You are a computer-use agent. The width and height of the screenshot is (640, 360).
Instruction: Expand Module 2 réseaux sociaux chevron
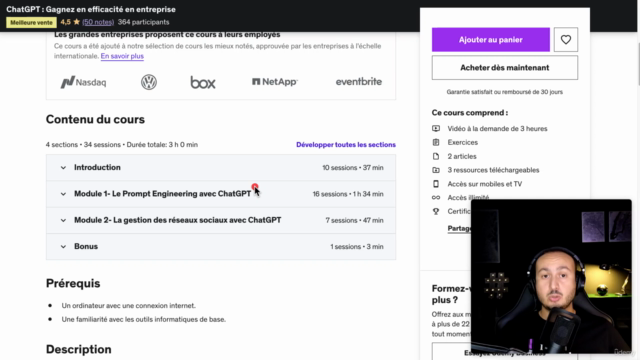point(63,220)
